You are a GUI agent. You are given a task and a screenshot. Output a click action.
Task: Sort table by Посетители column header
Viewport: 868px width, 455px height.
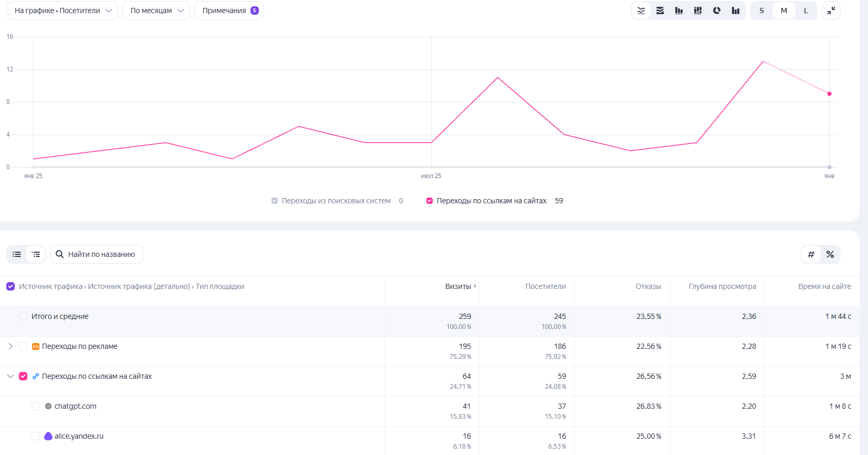tap(545, 286)
